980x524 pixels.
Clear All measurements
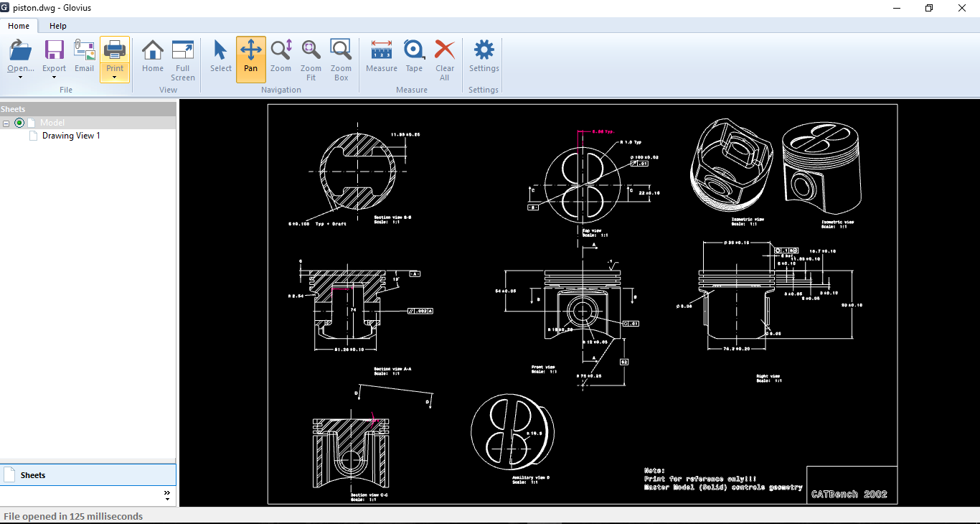tap(445, 57)
